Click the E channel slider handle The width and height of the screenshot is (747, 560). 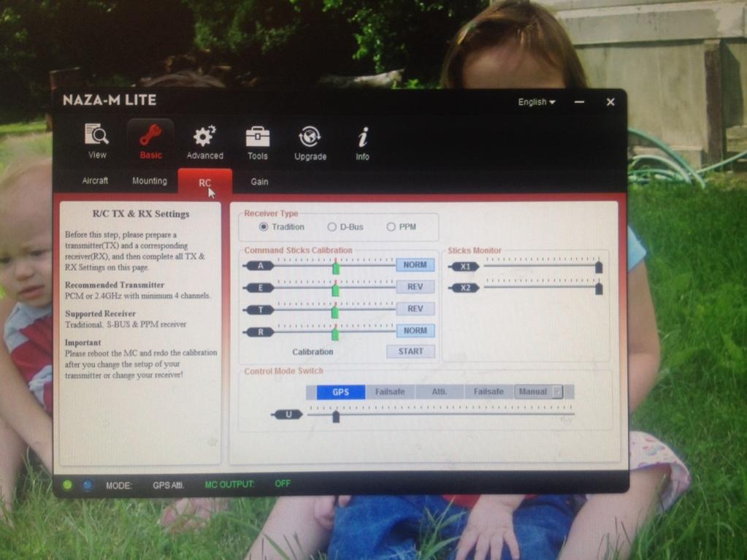click(x=335, y=288)
